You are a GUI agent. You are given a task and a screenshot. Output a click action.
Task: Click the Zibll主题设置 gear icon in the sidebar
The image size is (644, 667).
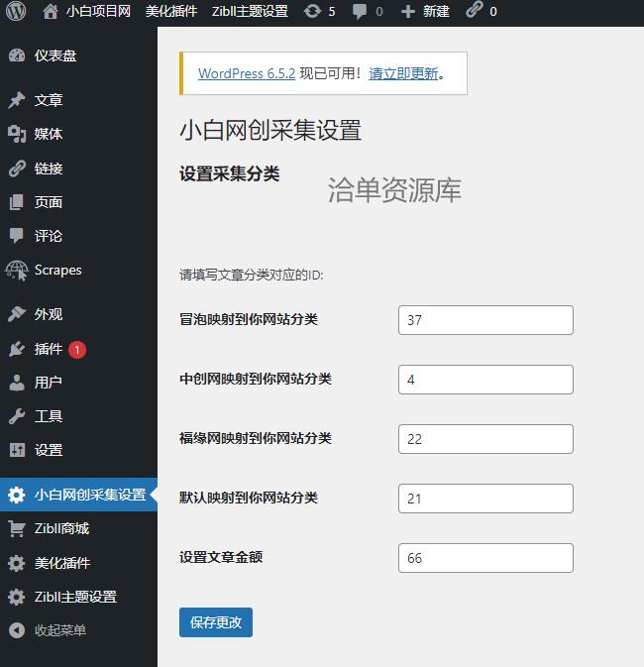coord(17,597)
